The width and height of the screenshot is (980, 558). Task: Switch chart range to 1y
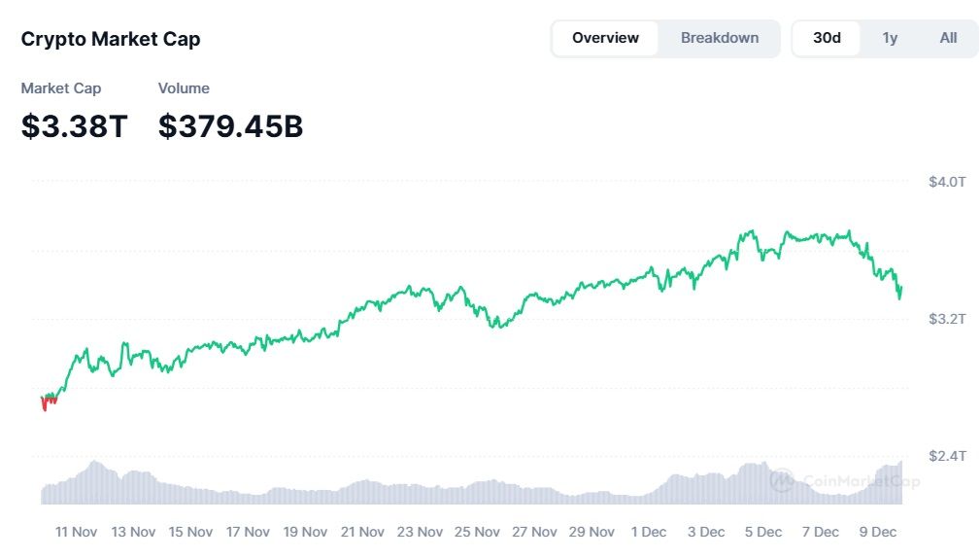[890, 39]
